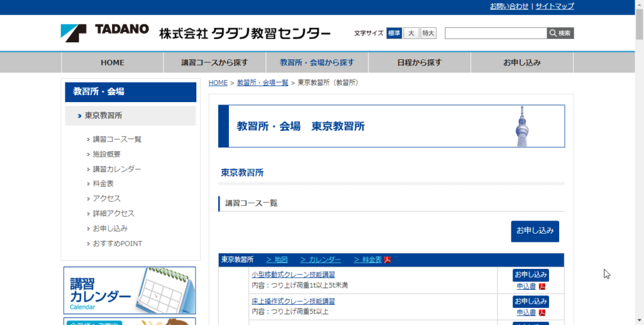
Task: Open PDF icon in 床上操作式クレーン row
Action: click(541, 312)
